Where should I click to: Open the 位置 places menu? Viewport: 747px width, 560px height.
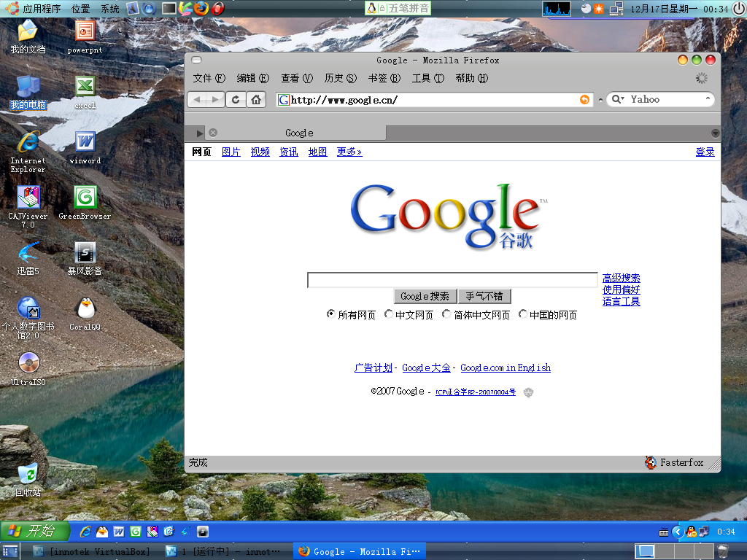[x=80, y=9]
